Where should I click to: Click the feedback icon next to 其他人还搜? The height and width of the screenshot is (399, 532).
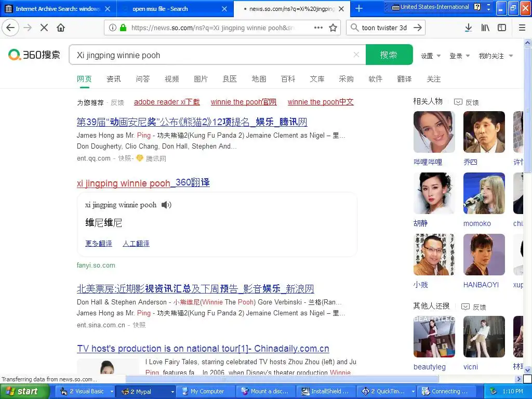coord(465,307)
